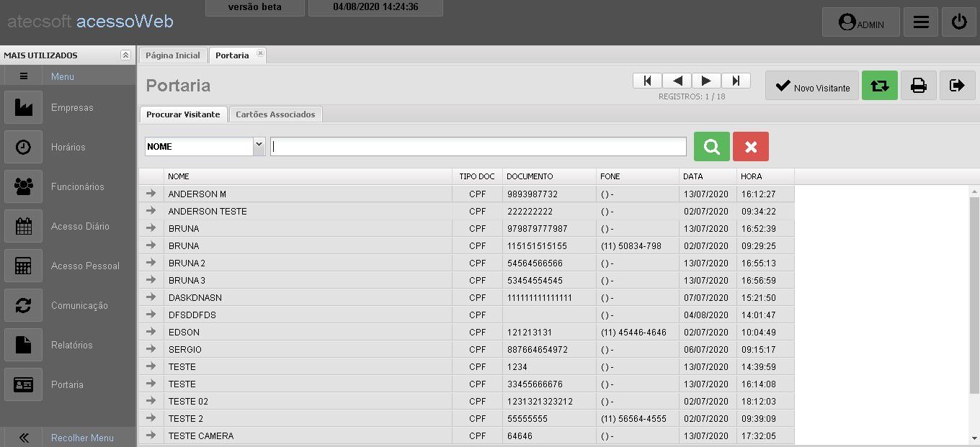Click the red clear search X button
The image size is (980, 447).
(x=751, y=146)
